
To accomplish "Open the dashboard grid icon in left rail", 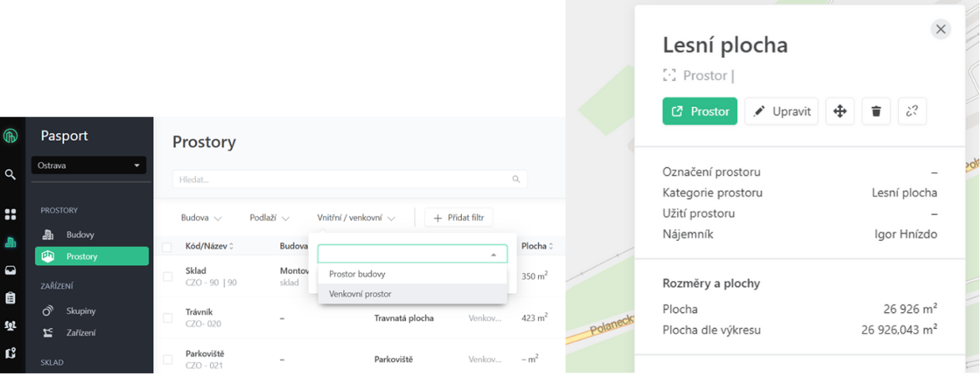I will (10, 215).
